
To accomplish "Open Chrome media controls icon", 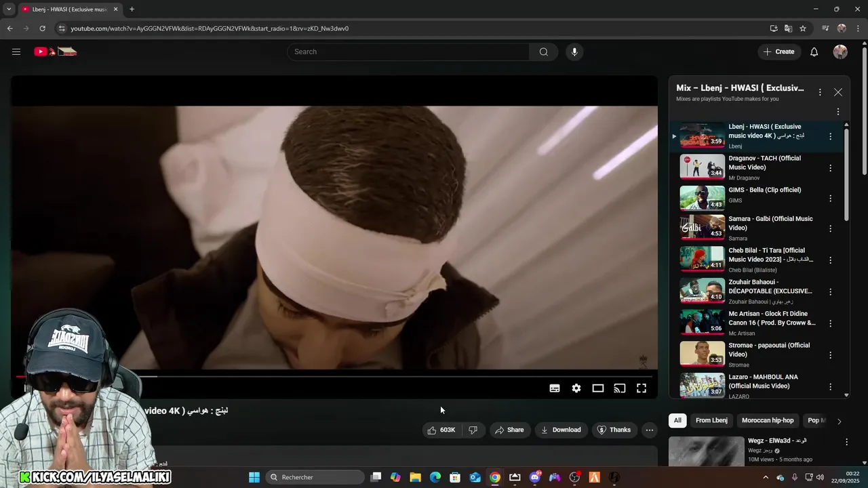I will click(825, 28).
